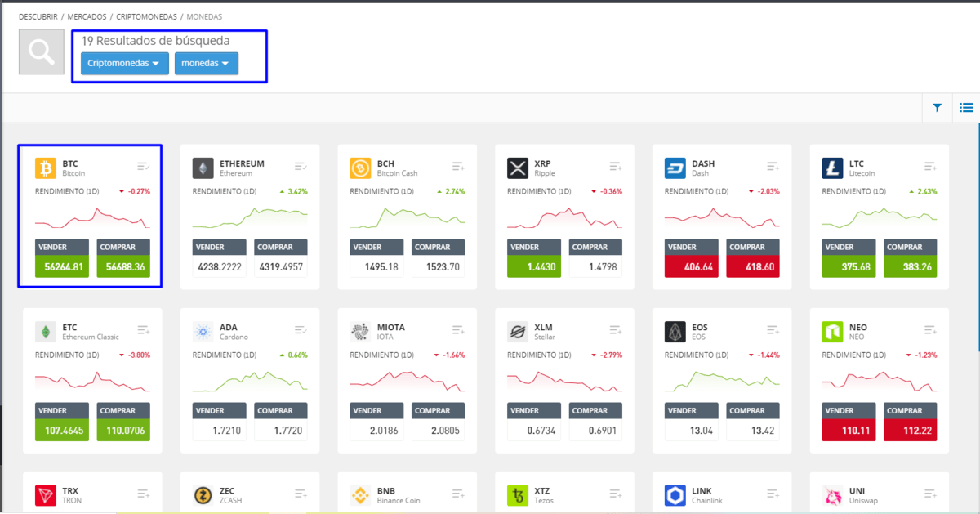Click the Litecoin LTC logo icon
The height and width of the screenshot is (514, 980).
point(832,168)
